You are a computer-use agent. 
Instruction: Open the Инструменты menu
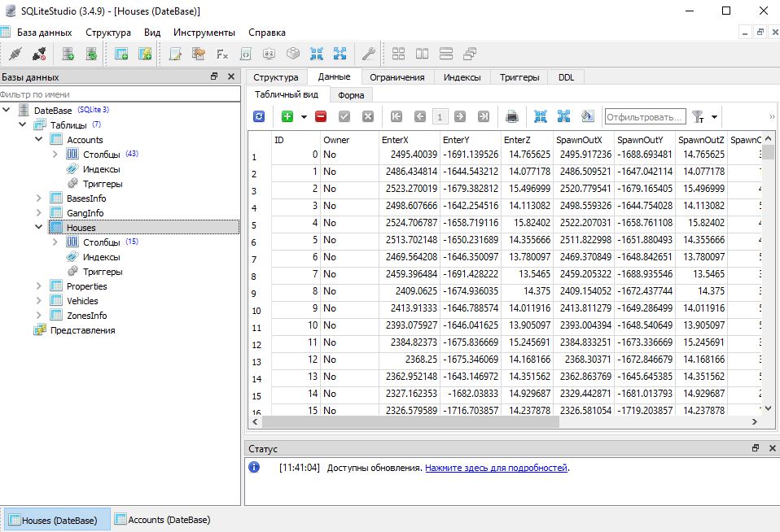click(x=204, y=33)
